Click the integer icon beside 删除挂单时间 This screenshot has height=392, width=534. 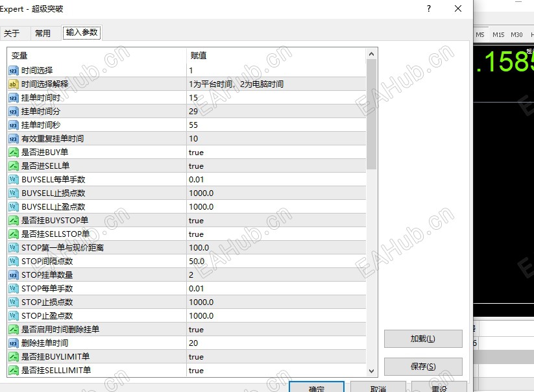[x=13, y=343]
